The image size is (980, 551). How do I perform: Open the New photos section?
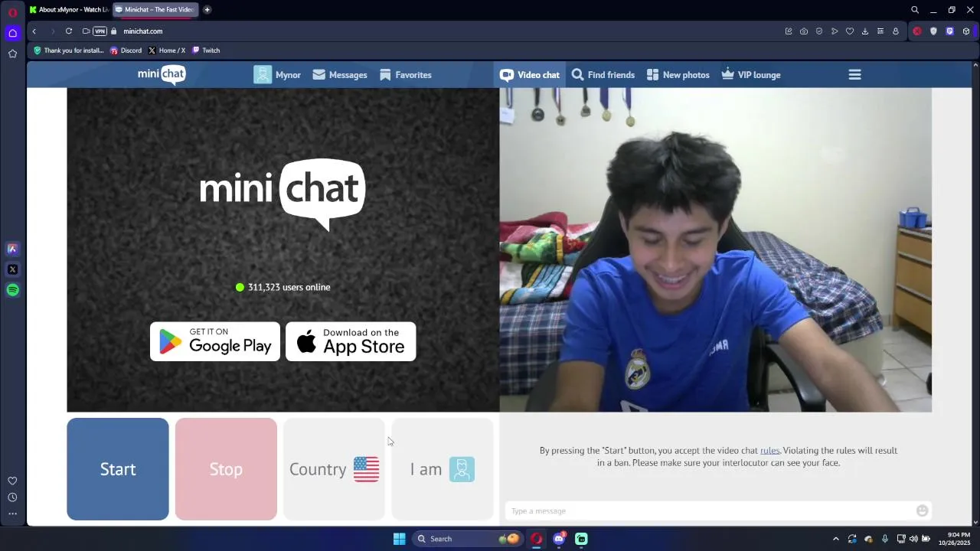[678, 75]
